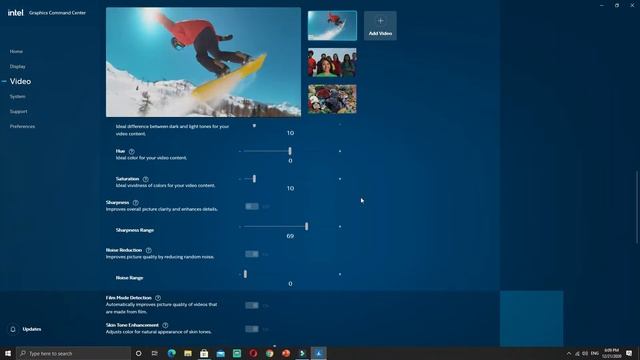This screenshot has height=360, width=640.
Task: Go to the Home section
Action: (16, 51)
